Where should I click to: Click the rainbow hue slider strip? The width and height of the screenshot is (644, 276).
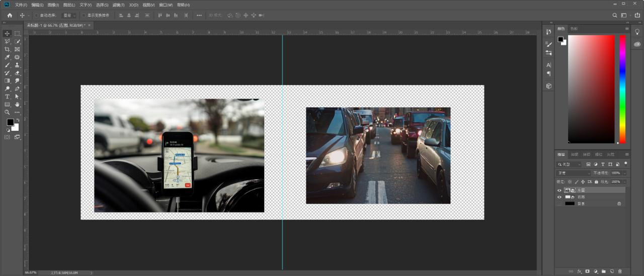pyautogui.click(x=622, y=89)
